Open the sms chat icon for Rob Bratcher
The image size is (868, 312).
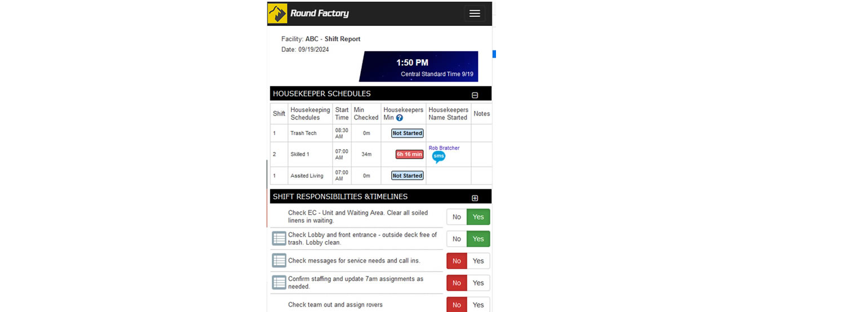tap(439, 157)
